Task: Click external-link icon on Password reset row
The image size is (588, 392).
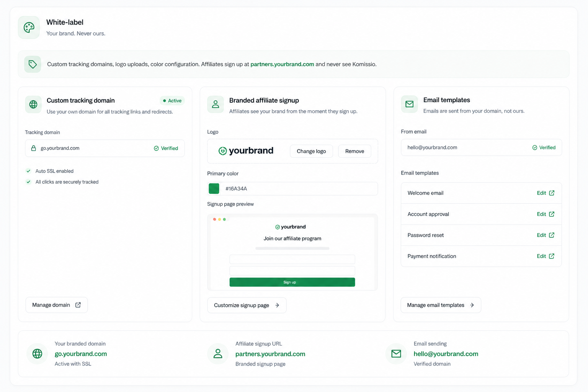Action: (x=552, y=235)
